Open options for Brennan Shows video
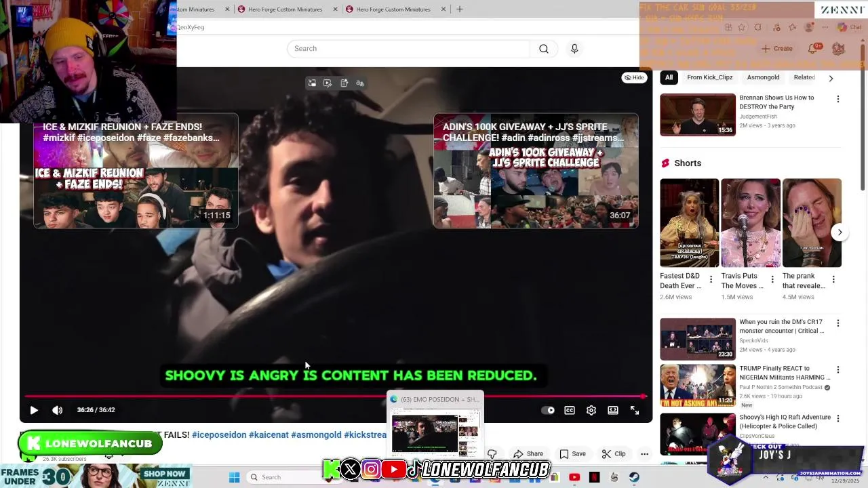This screenshot has width=868, height=488. (x=838, y=99)
